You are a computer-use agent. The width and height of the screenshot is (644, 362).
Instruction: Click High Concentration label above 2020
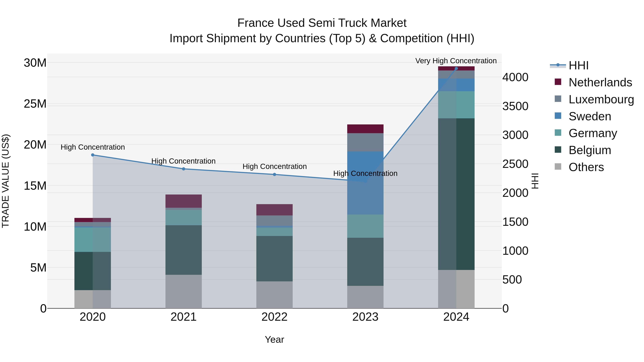point(93,147)
